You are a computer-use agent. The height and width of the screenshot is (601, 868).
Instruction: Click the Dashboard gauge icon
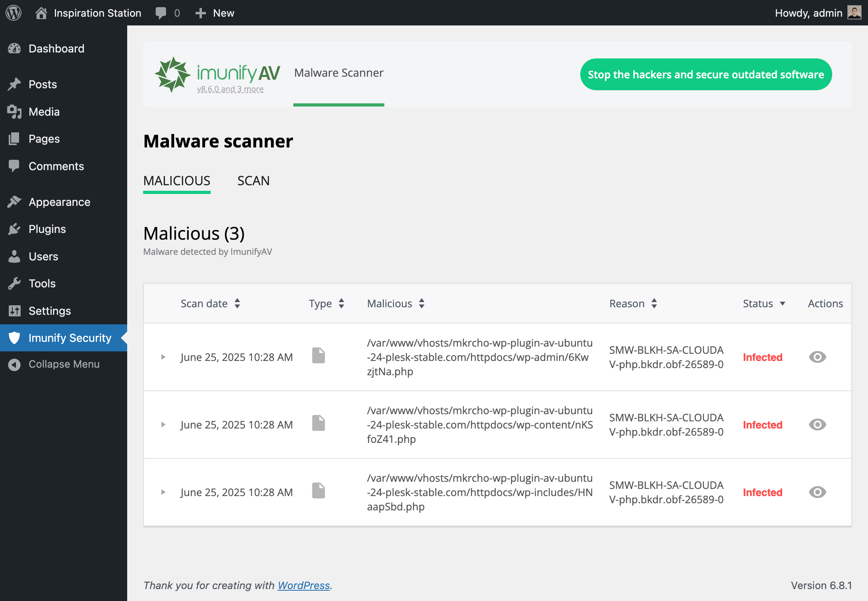(14, 48)
